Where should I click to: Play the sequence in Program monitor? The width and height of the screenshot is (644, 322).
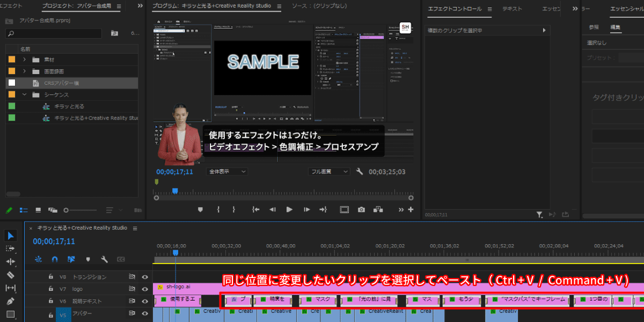point(289,209)
